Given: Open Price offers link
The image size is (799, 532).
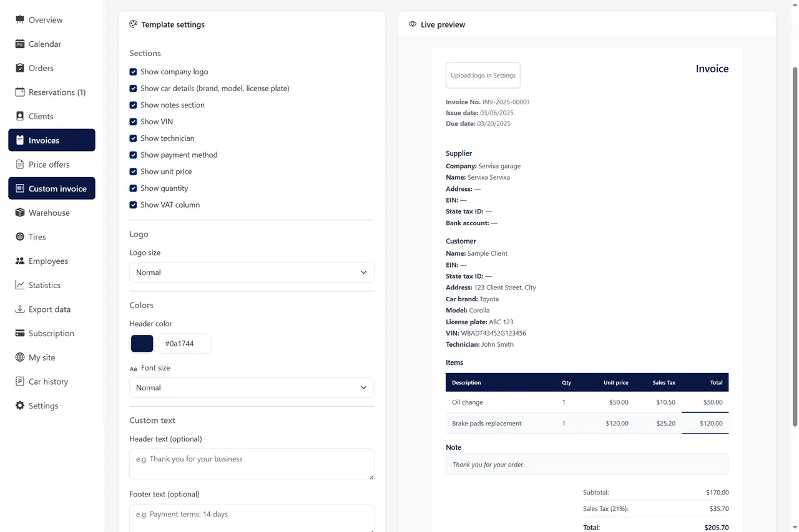Looking at the screenshot, I should [x=52, y=165].
